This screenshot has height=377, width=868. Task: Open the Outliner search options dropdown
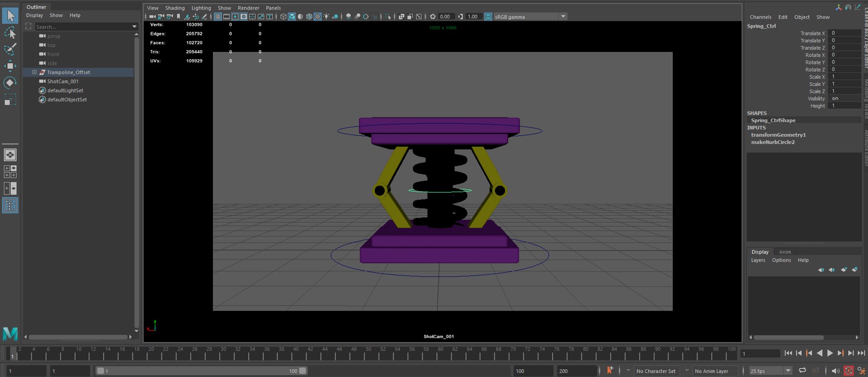click(x=134, y=27)
